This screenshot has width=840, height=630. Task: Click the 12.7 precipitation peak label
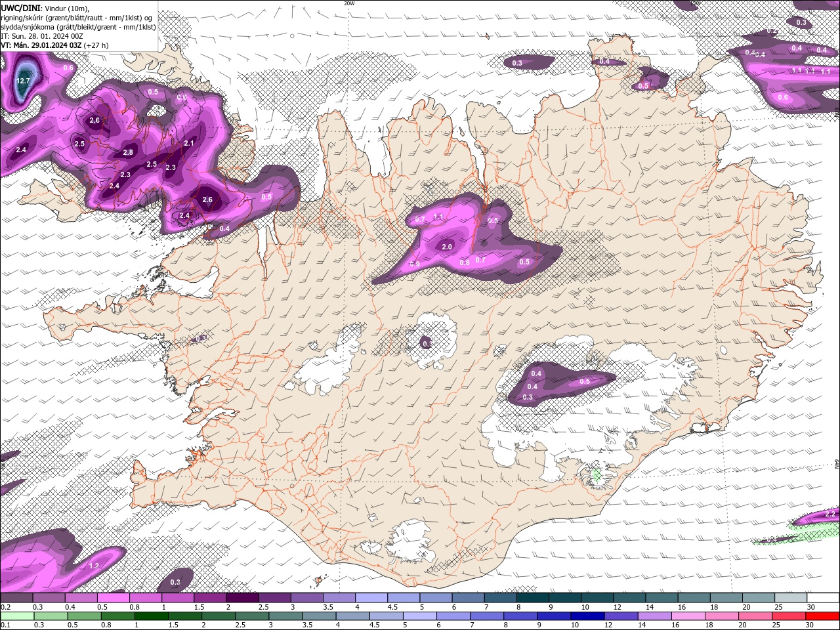[23, 81]
